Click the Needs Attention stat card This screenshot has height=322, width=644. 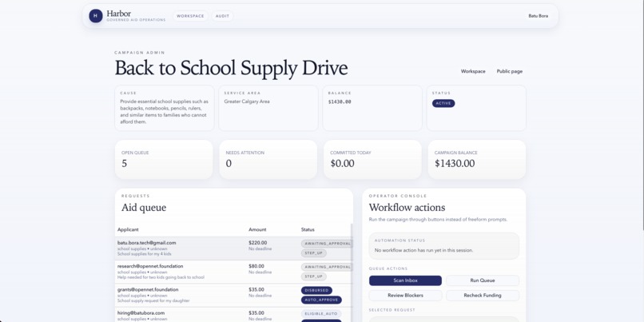tap(268, 159)
